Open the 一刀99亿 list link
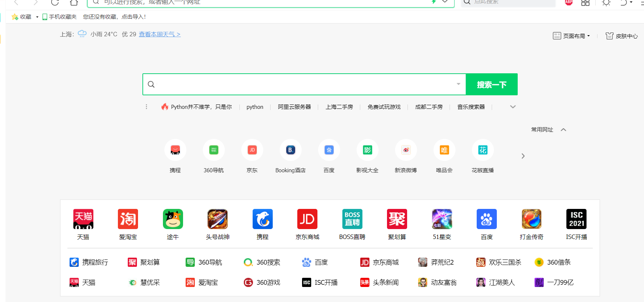 coord(554,282)
